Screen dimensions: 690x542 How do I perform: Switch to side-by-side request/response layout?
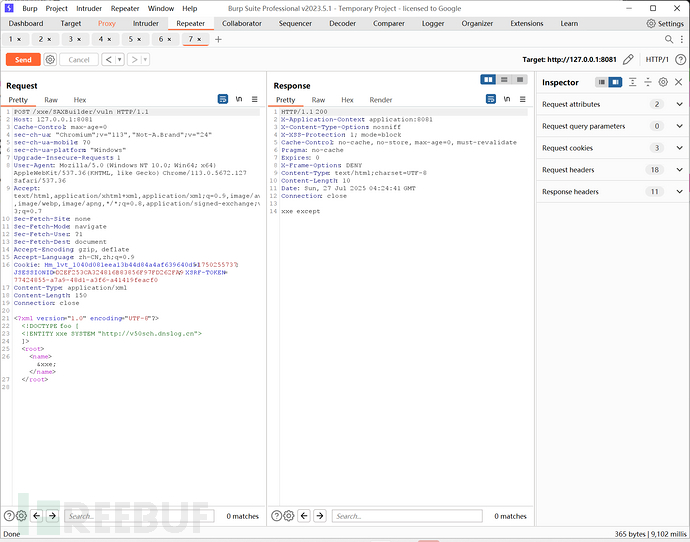click(488, 80)
